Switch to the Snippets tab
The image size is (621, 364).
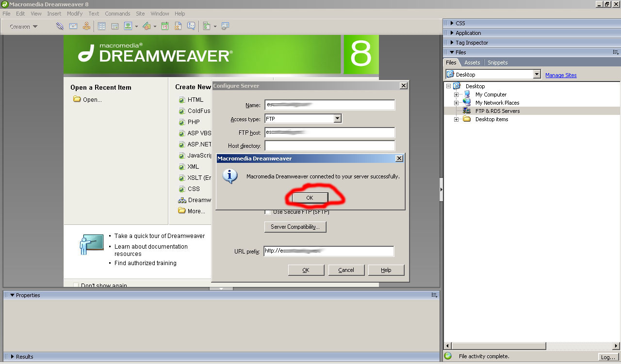pos(498,63)
